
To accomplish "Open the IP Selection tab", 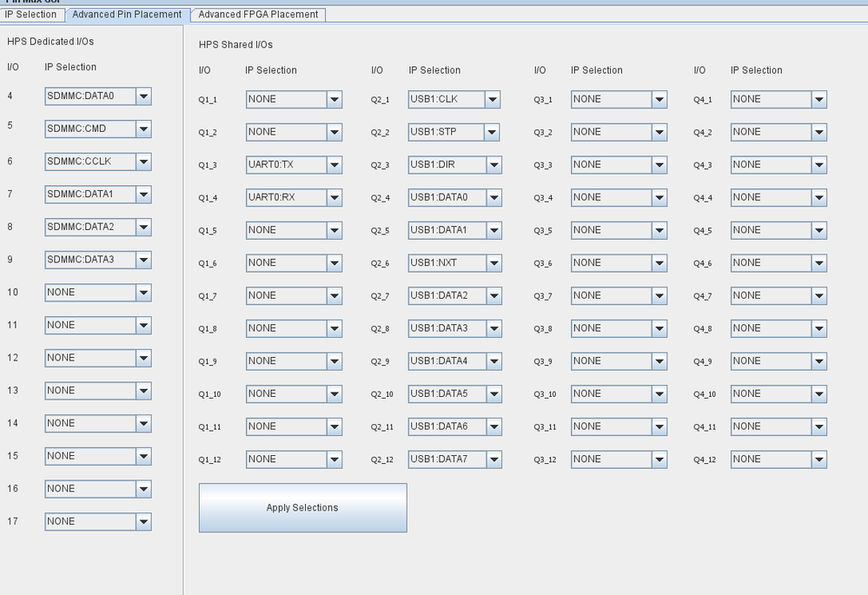I will coord(31,15).
